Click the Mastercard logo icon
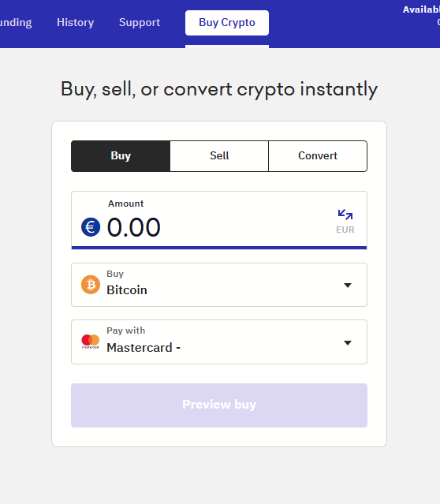This screenshot has width=440, height=504. [91, 342]
